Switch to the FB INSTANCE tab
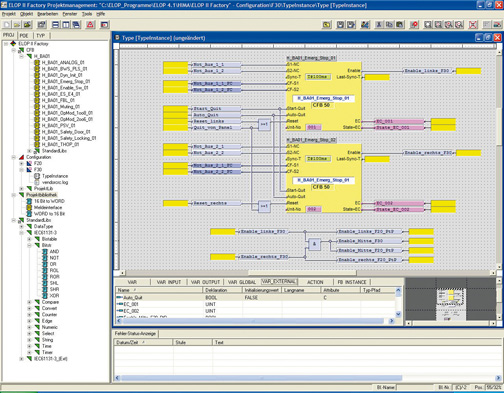The image size is (504, 393). [x=352, y=282]
